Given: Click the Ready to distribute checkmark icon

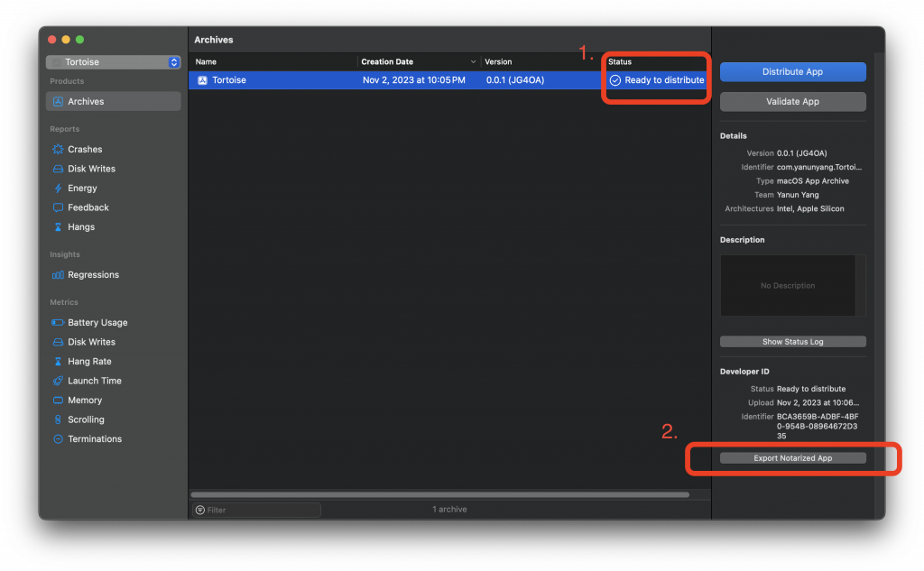Looking at the screenshot, I should point(615,80).
